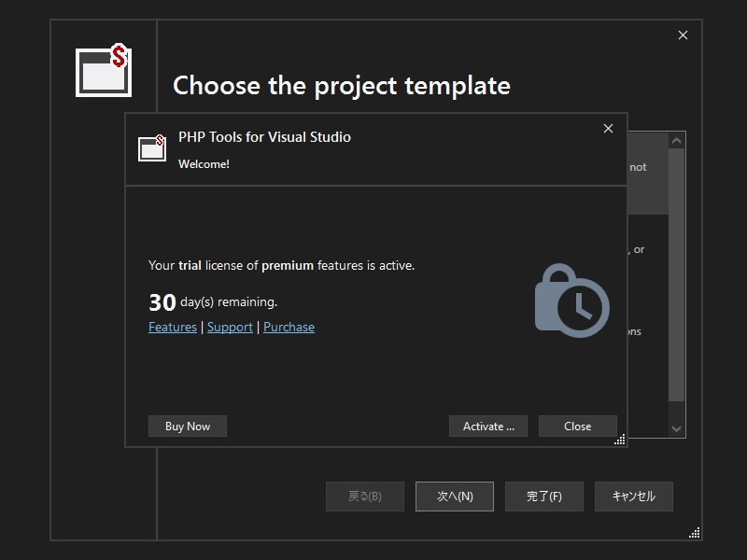Follow the Purchase link
This screenshot has width=747, height=560.
[289, 327]
